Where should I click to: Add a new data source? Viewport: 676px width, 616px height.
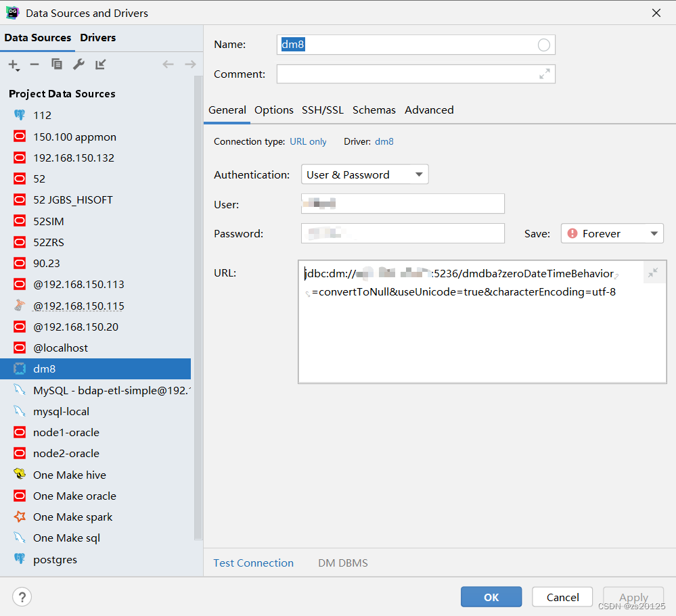click(12, 64)
